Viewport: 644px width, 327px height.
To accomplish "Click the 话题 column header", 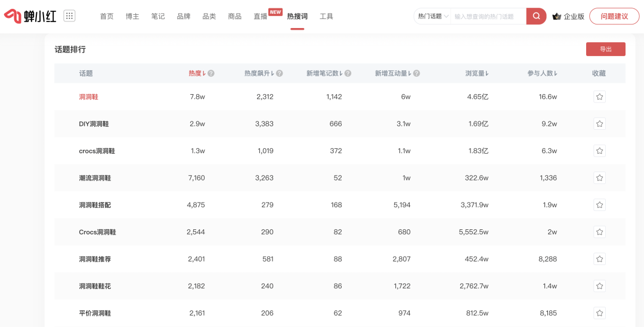I will [86, 73].
